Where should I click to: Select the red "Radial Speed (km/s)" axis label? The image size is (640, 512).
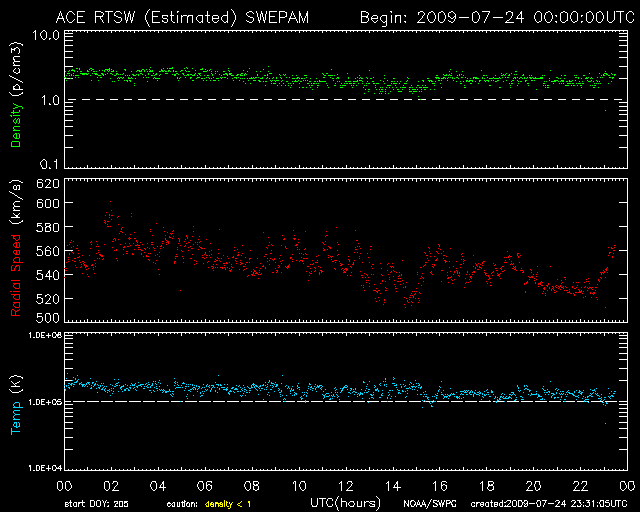pyautogui.click(x=16, y=248)
